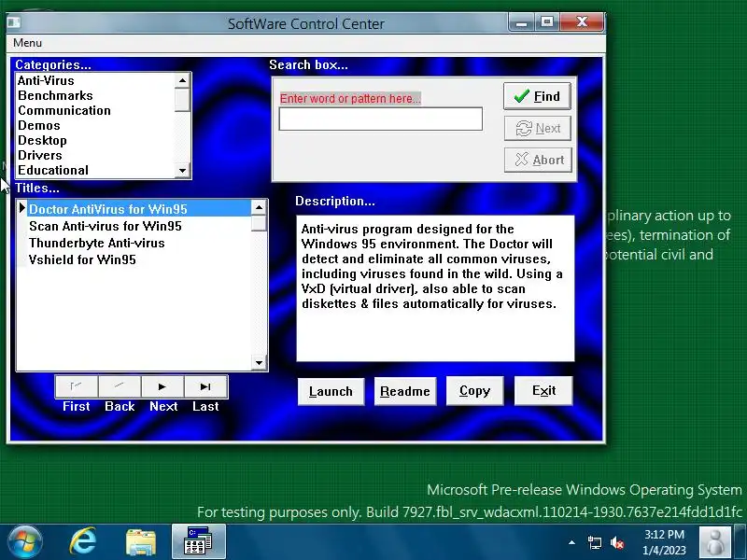Maximize the SoftWare Control Center window
The width and height of the screenshot is (747, 560).
click(547, 22)
